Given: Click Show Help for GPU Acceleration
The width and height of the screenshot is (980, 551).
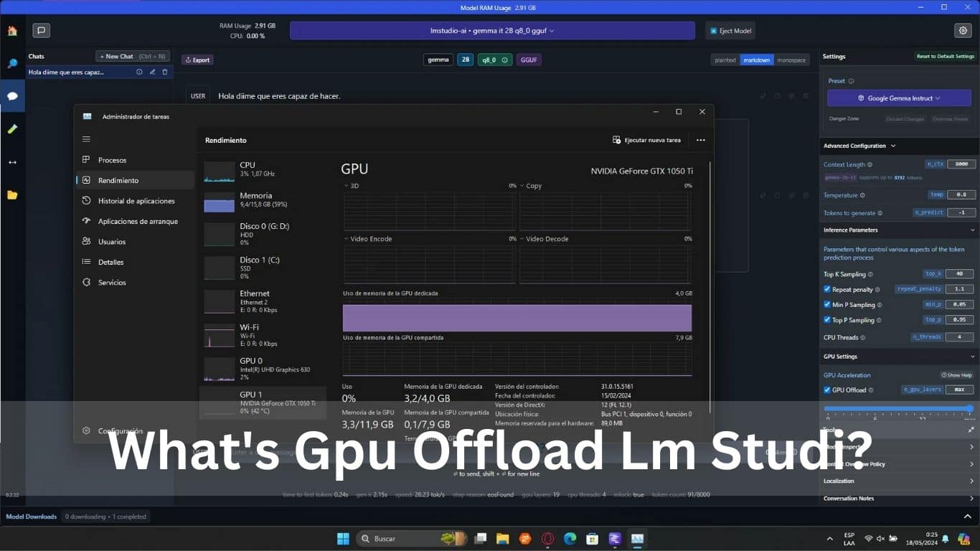Looking at the screenshot, I should point(957,375).
